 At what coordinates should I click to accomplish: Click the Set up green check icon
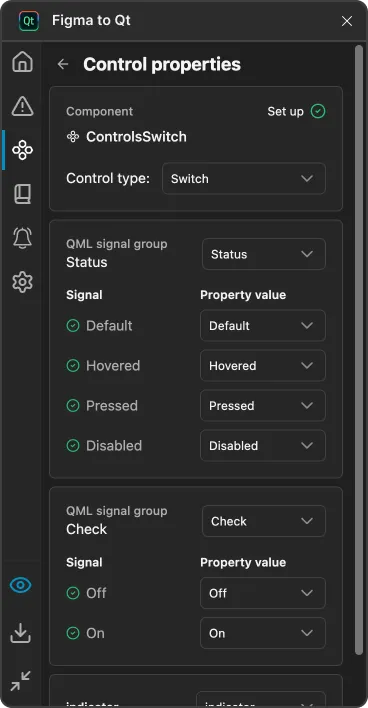point(318,111)
